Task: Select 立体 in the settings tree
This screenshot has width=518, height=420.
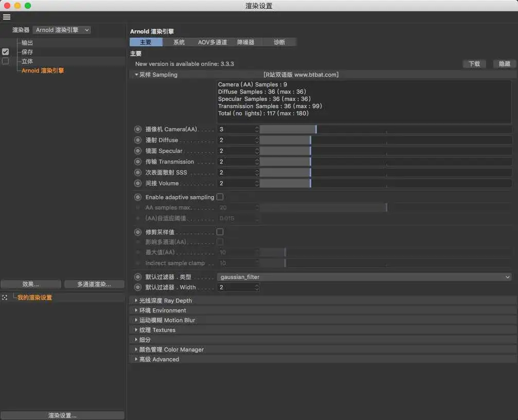Action: 27,61
